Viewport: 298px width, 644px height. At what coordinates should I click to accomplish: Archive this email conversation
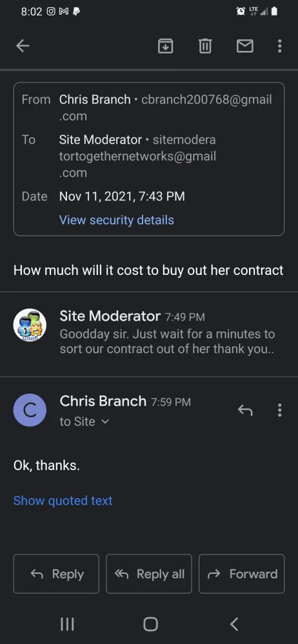click(166, 46)
